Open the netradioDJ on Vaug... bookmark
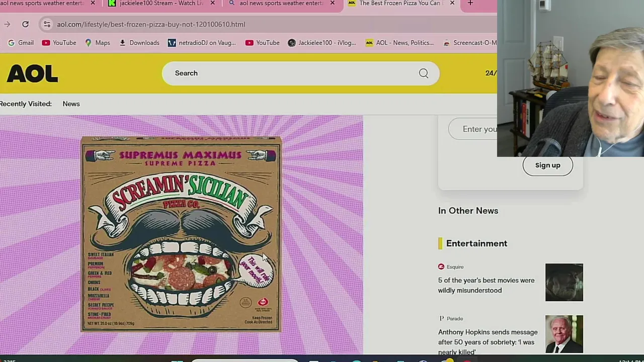 [x=202, y=43]
